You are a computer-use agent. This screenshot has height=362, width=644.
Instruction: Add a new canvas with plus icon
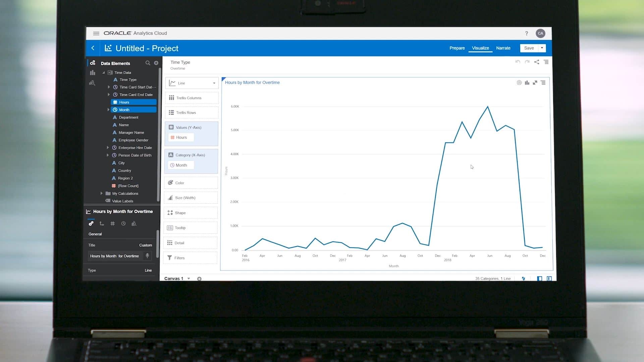(x=199, y=279)
